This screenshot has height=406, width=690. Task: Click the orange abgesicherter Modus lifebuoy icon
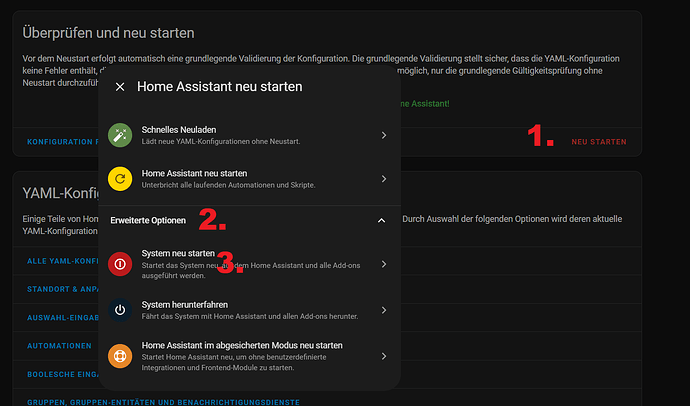coord(120,356)
